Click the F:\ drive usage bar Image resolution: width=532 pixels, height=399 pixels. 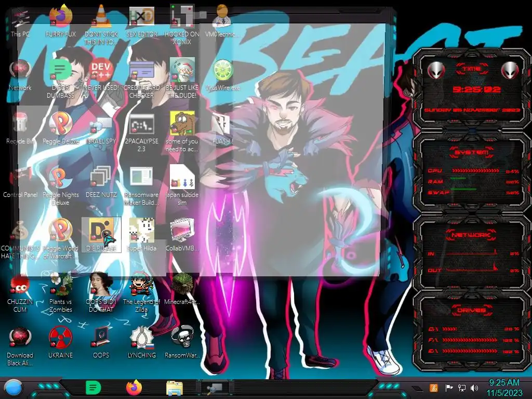(x=470, y=340)
